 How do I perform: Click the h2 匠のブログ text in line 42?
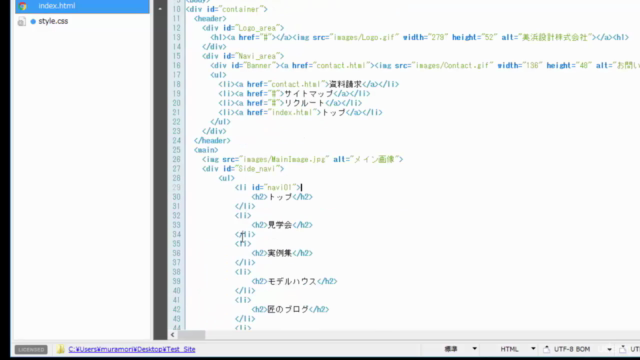pos(290,309)
